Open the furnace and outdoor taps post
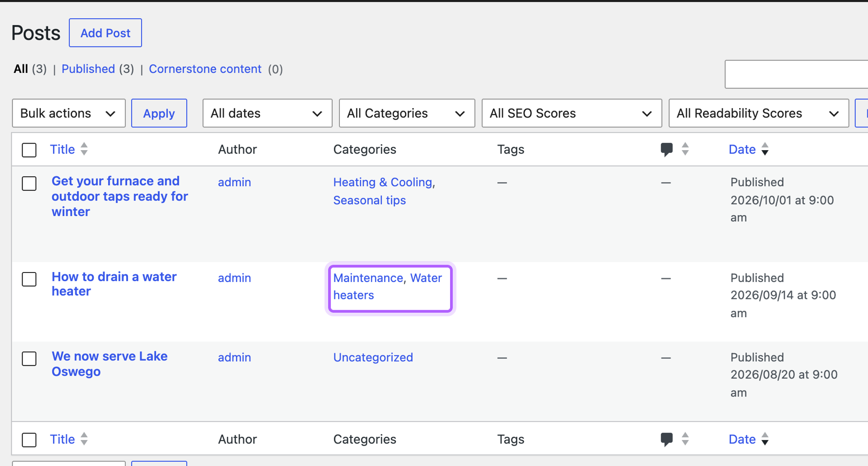The width and height of the screenshot is (868, 466). pos(120,196)
